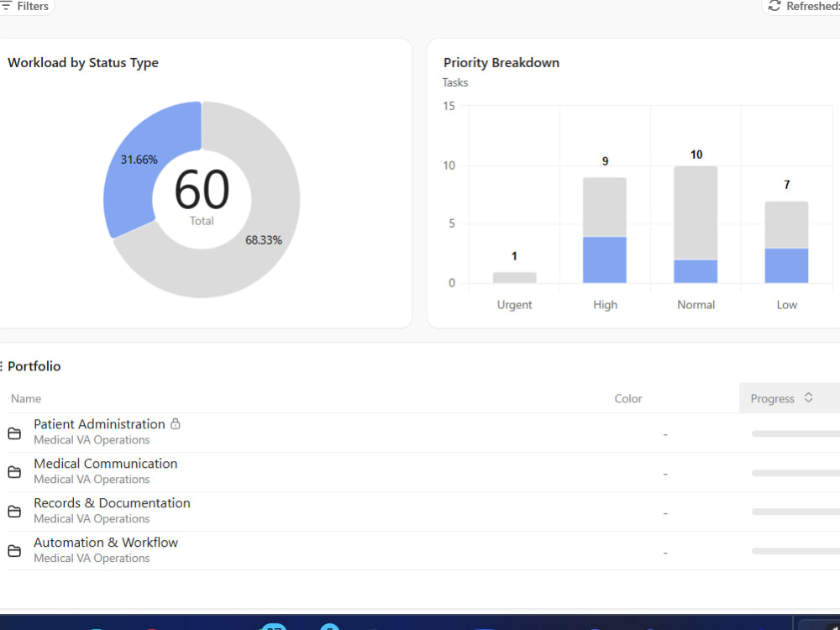840x630 pixels.
Task: Click color dash in Patient Administration row
Action: 665,434
